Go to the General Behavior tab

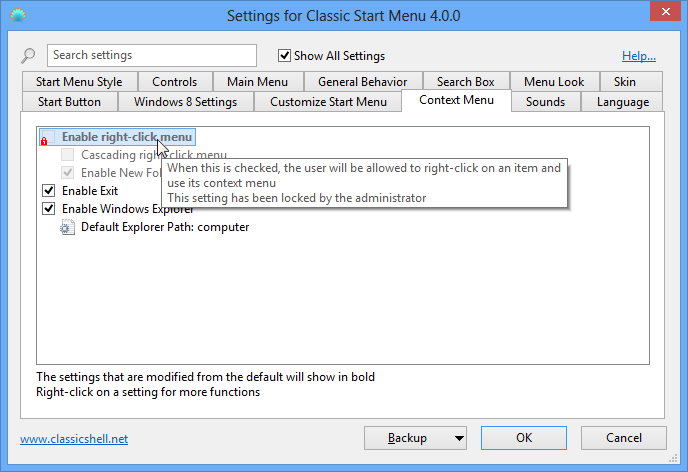[x=362, y=82]
